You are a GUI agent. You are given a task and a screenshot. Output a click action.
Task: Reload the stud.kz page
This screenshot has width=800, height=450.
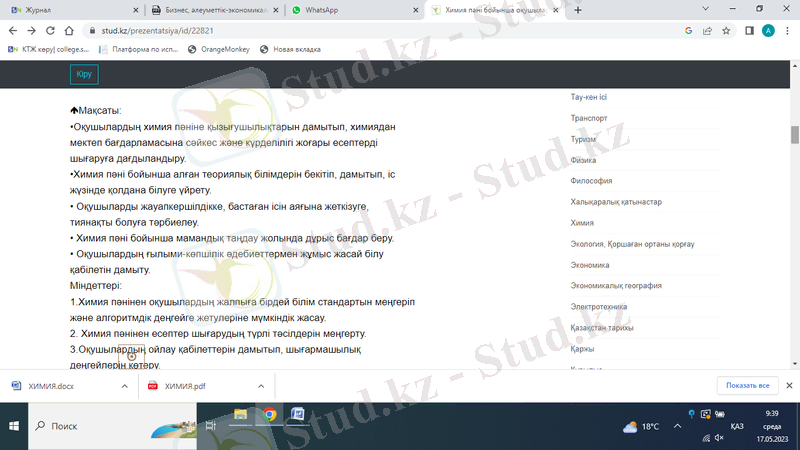(x=50, y=31)
